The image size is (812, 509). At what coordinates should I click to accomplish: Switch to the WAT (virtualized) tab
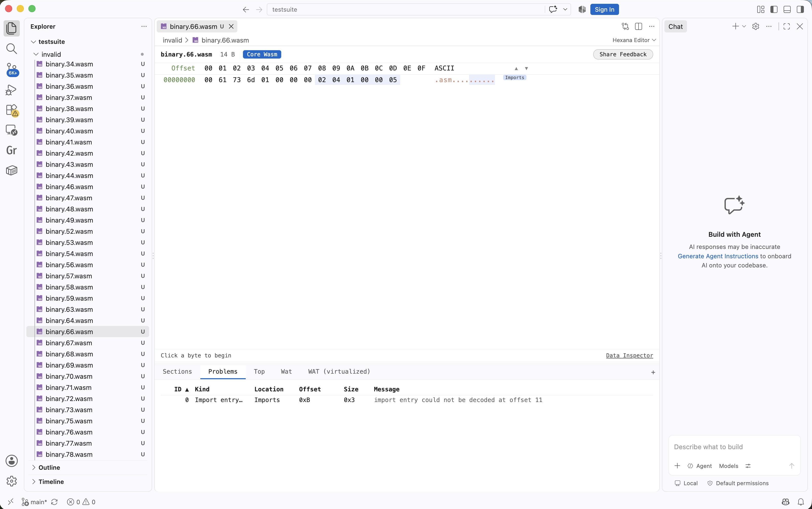click(339, 371)
